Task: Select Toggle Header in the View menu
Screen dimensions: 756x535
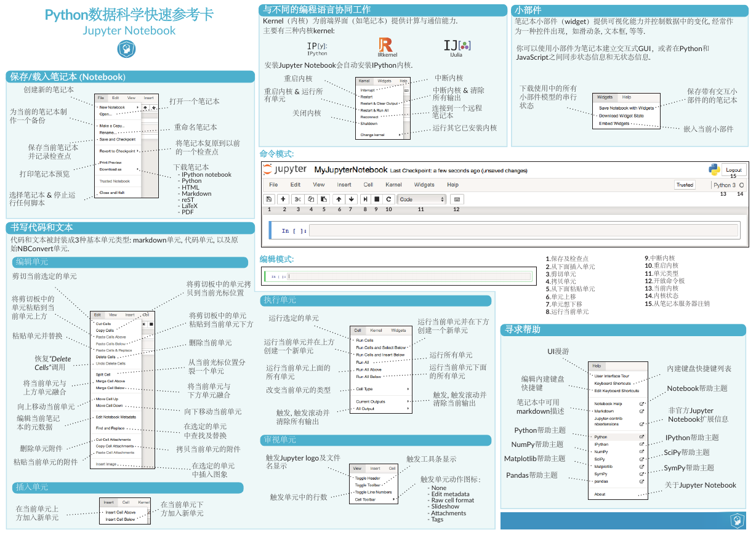Action: [x=368, y=478]
